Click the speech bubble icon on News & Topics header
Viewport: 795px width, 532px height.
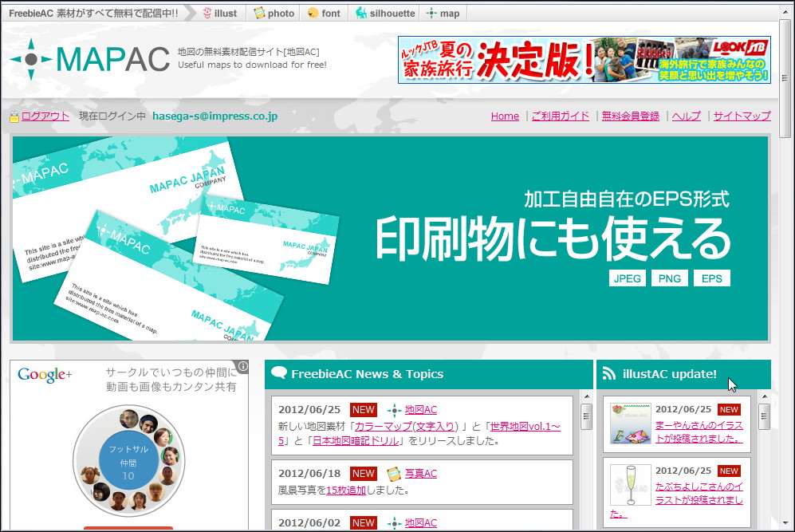pos(281,372)
